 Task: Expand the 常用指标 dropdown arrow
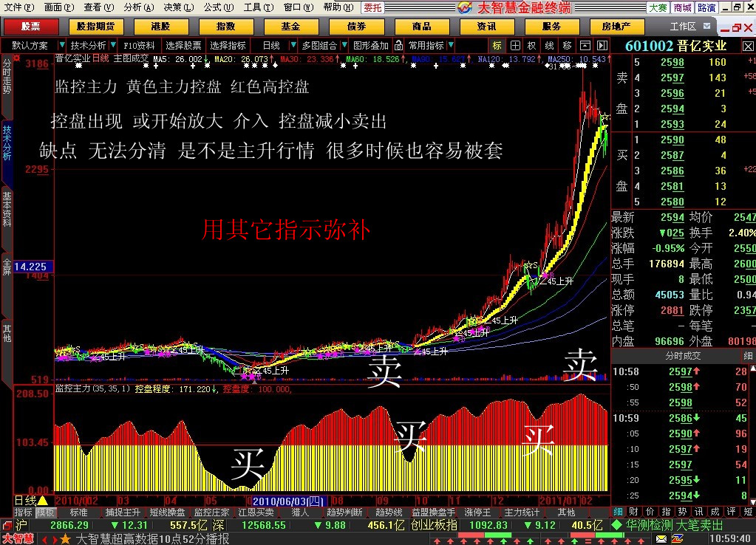click(x=451, y=45)
